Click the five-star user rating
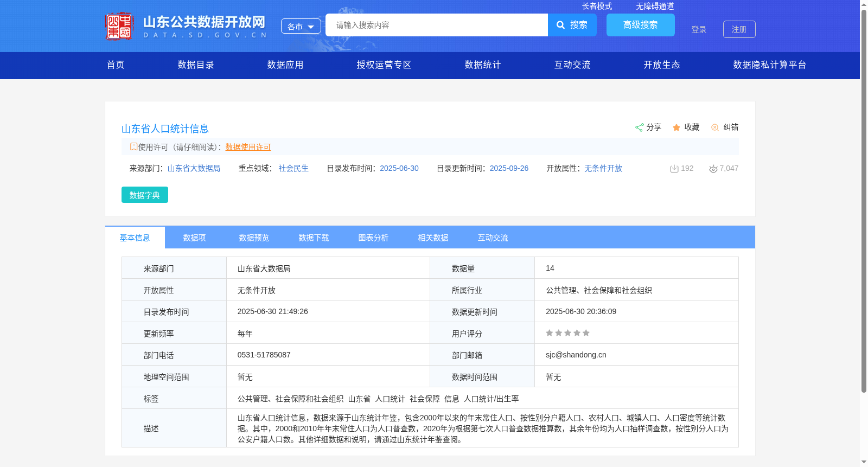This screenshot has height=467, width=868. (x=567, y=333)
